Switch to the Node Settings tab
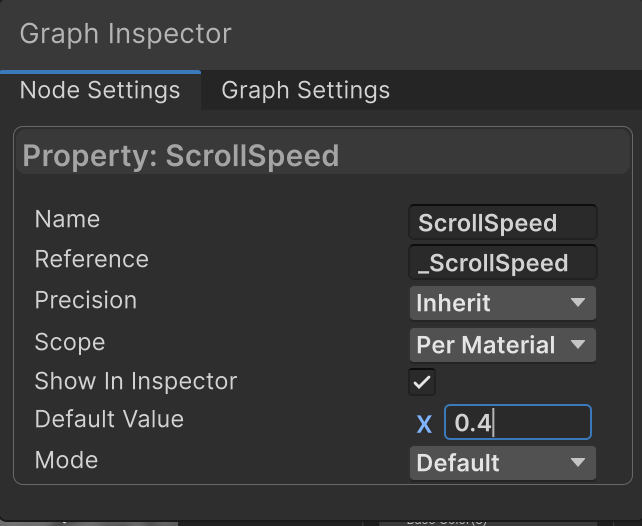Viewport: 642px width, 526px height. click(x=100, y=90)
